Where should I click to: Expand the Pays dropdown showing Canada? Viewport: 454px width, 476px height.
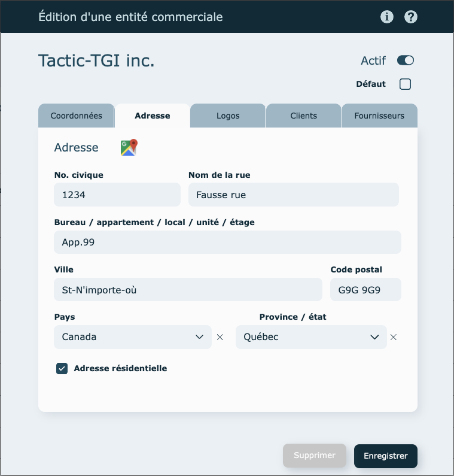click(x=132, y=337)
